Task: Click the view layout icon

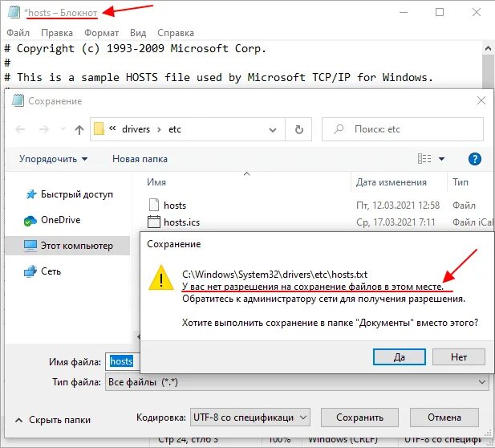Action: point(424,159)
